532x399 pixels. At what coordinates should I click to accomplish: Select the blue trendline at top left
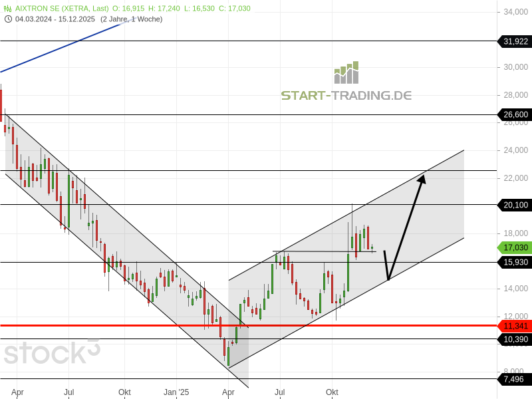66,47
